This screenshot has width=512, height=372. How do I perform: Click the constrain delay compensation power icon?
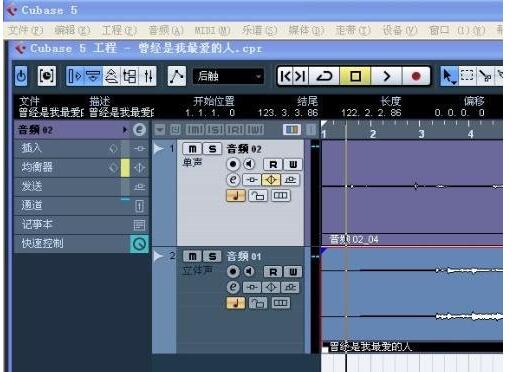pyautogui.click(x=21, y=76)
